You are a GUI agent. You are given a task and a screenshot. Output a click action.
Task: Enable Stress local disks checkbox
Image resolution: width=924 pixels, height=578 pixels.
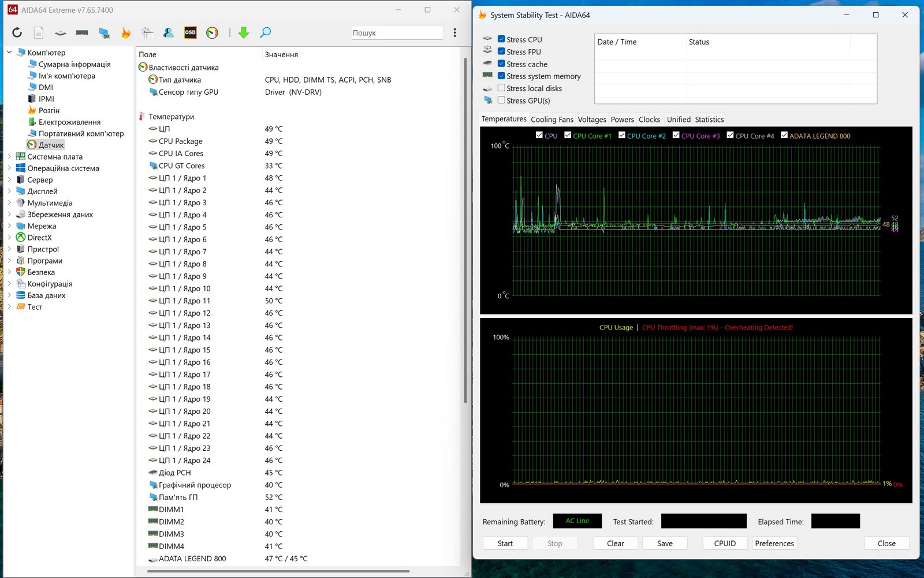click(501, 88)
